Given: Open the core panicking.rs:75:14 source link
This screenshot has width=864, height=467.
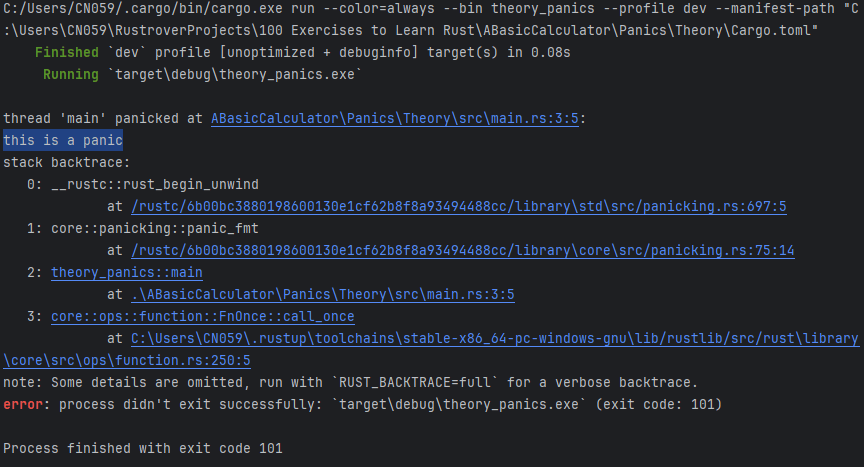Looking at the screenshot, I should coord(462,250).
